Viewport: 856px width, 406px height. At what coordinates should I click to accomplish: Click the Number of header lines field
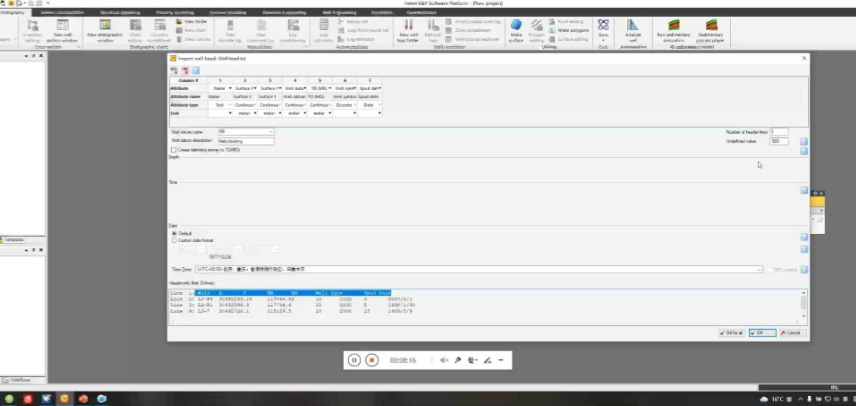(778, 131)
